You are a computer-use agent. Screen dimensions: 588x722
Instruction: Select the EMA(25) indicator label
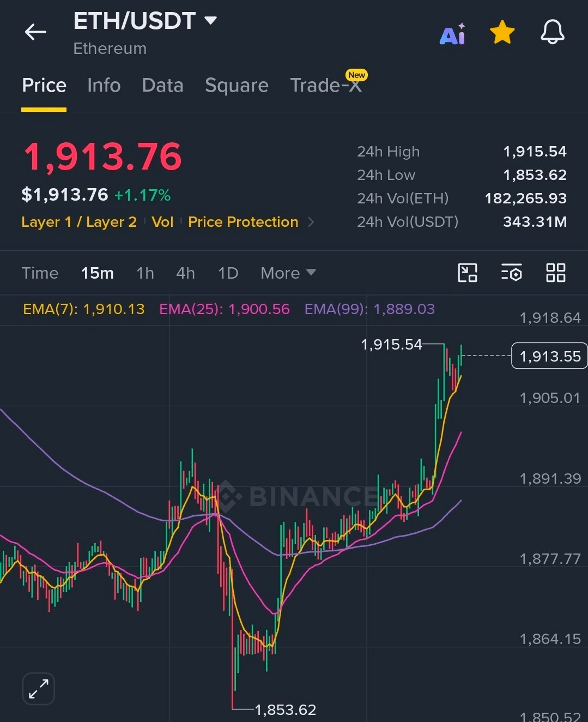225,309
